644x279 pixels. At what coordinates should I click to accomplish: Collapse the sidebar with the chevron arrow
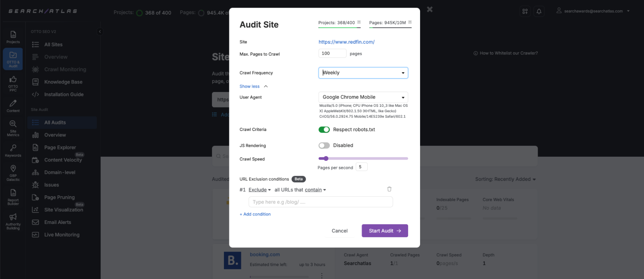click(x=100, y=32)
